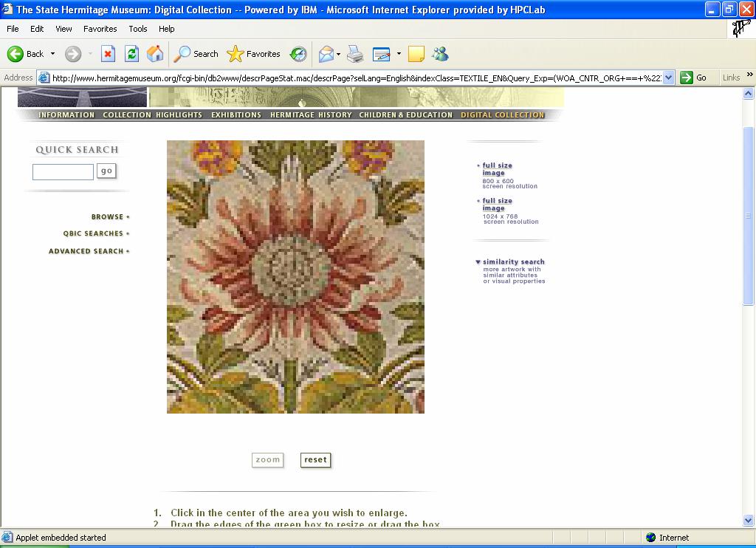Click the 'Applet embedded started' status text
The image size is (756, 548).
[61, 538]
